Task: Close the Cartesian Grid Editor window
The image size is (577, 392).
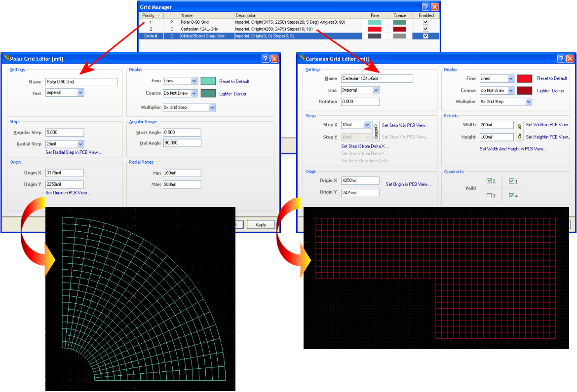Action: 570,58
